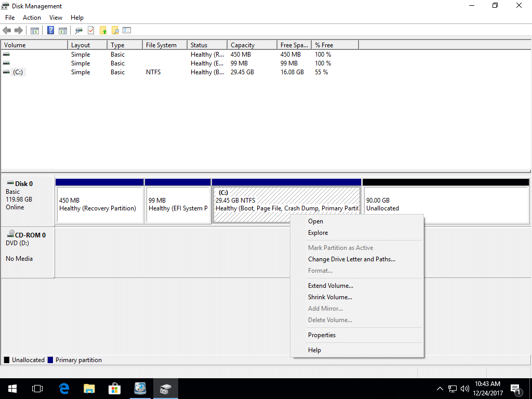
Task: Click the Back arrow toolbar icon
Action: 7,31
